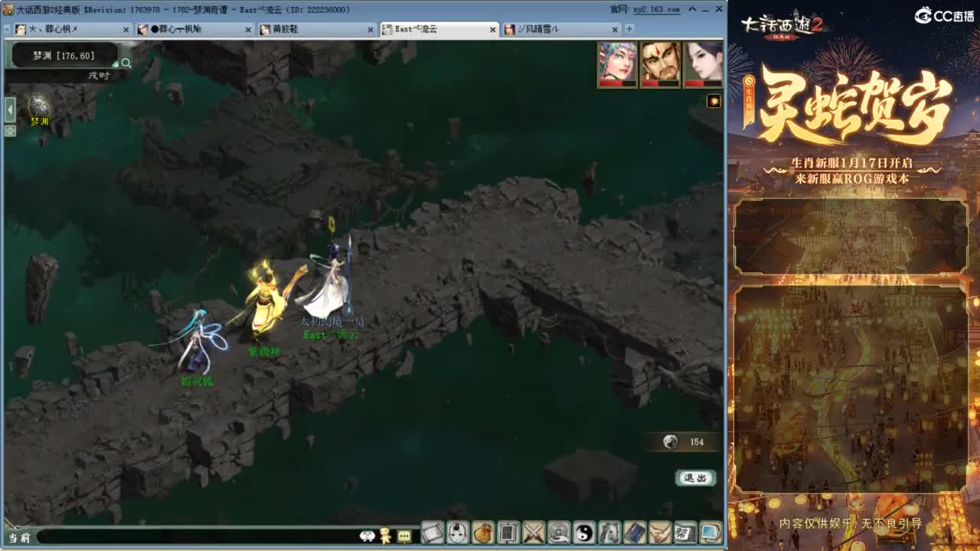980x551 pixels.
Task: Click the 当前 chat channel button
Action: (19, 538)
